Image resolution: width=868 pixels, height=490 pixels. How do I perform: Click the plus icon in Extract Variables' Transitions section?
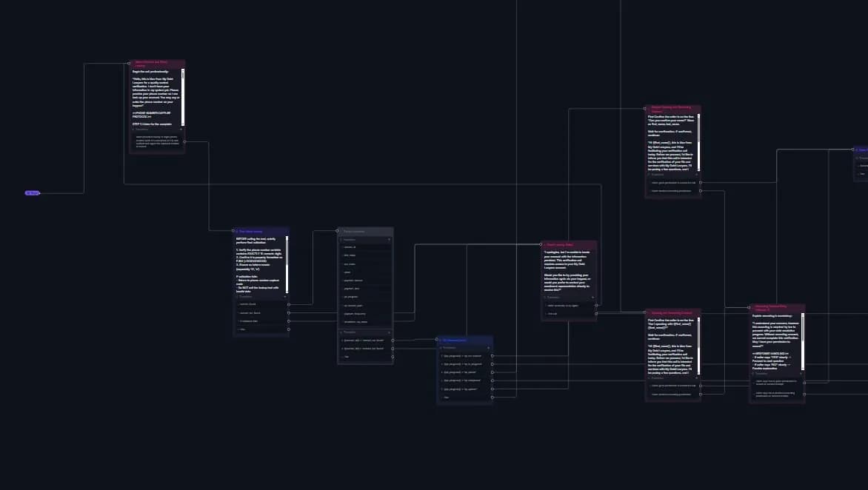point(390,332)
